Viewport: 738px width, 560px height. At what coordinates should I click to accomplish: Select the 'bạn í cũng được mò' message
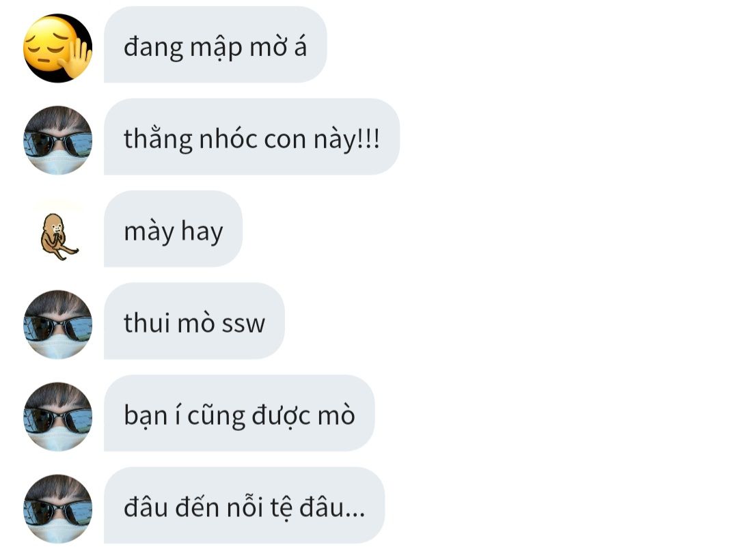[x=239, y=413]
